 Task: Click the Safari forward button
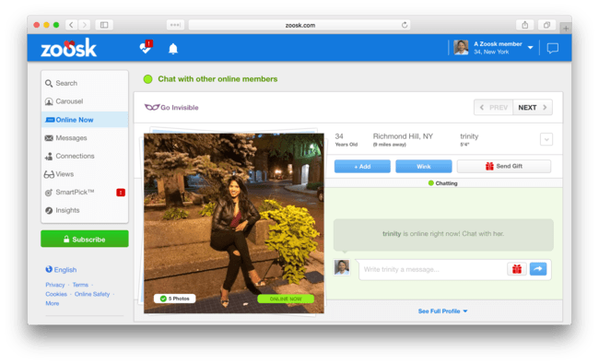pos(85,25)
